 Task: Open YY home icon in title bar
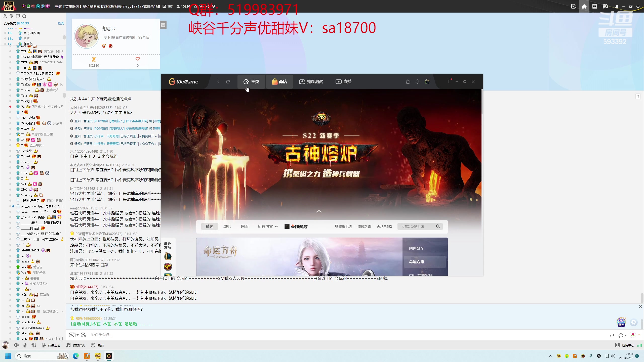coord(584,6)
